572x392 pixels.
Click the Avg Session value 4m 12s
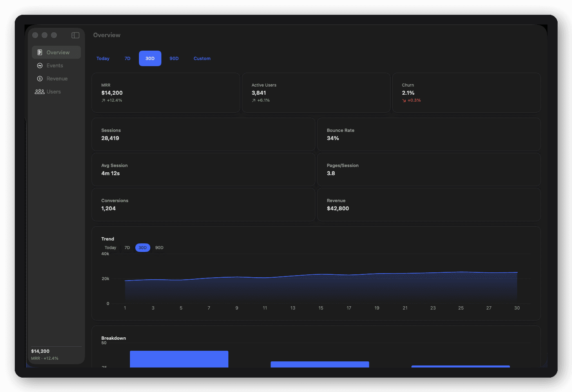(111, 173)
